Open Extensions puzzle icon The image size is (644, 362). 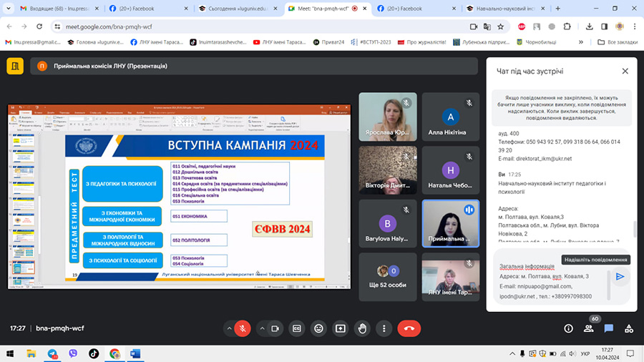coord(567,26)
